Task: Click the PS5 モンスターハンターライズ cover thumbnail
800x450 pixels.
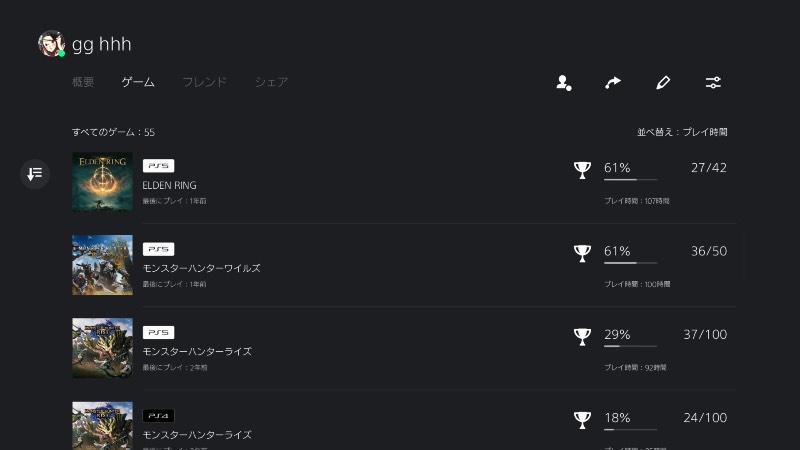Action: [103, 348]
